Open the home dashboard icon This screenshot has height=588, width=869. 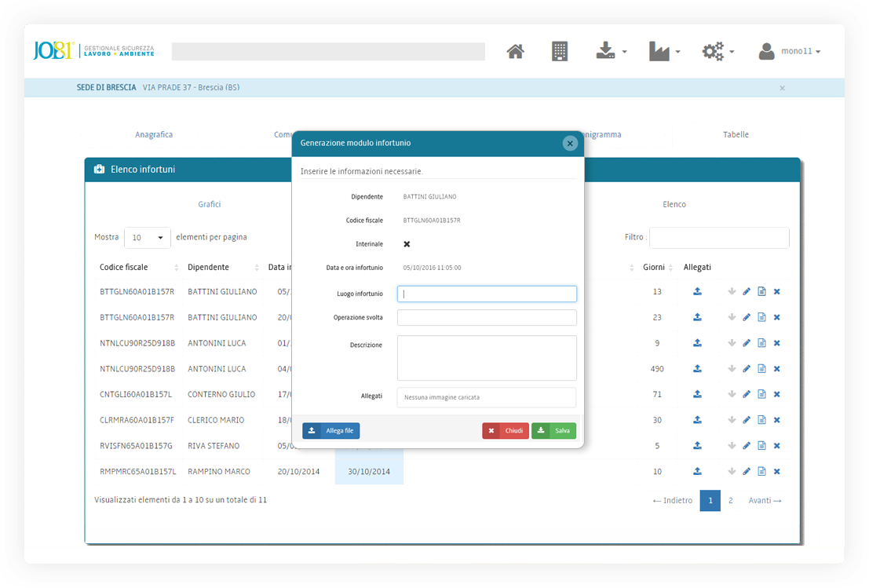(515, 50)
